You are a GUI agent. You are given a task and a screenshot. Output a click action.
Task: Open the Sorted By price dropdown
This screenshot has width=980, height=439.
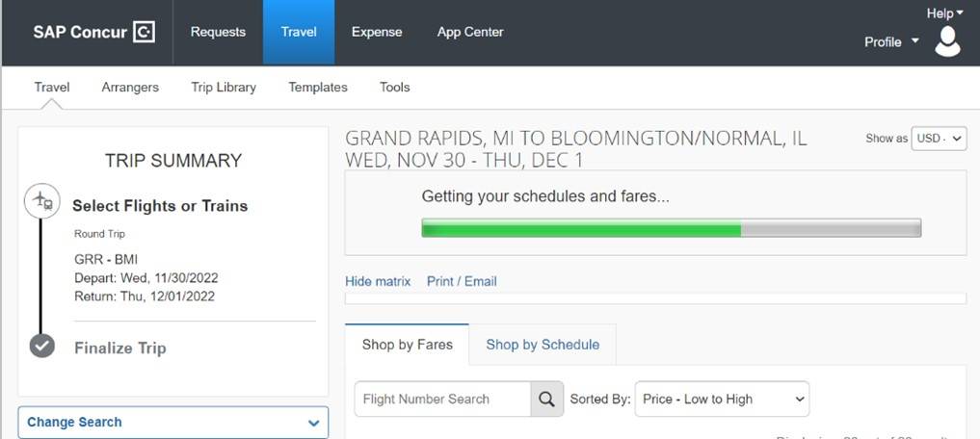[x=722, y=400]
